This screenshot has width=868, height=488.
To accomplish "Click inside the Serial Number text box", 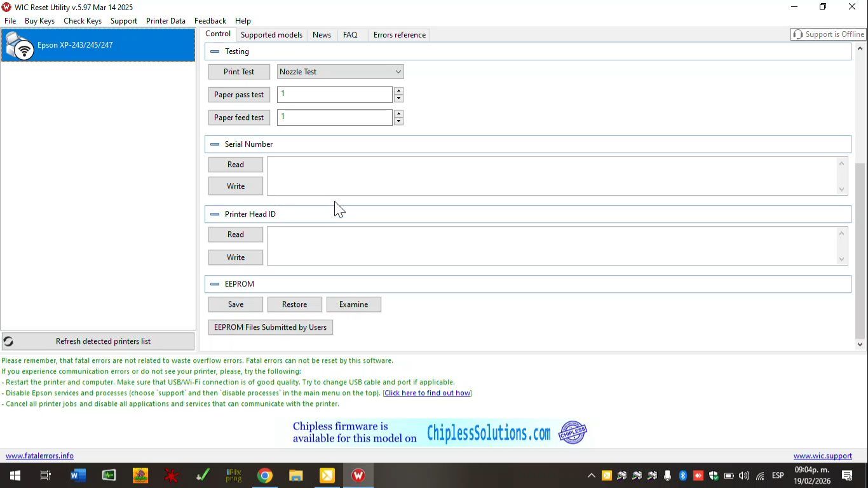I will pyautogui.click(x=552, y=176).
